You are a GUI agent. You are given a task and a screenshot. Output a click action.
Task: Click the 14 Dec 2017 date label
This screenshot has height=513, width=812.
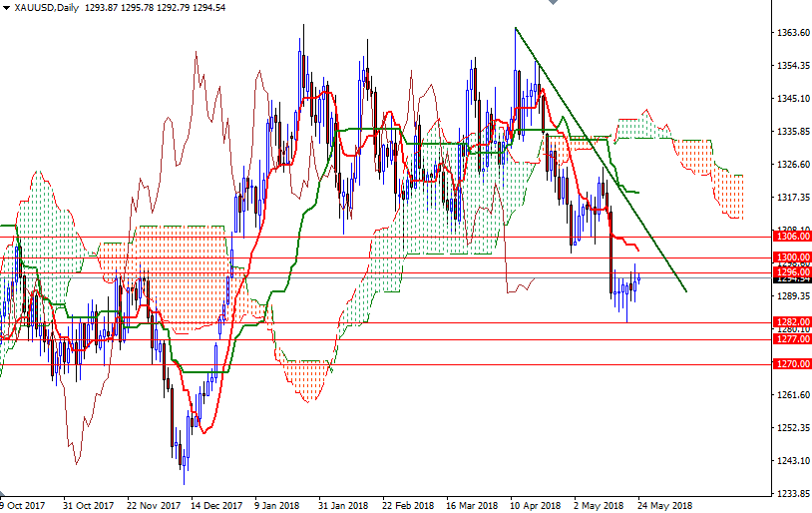[216, 505]
